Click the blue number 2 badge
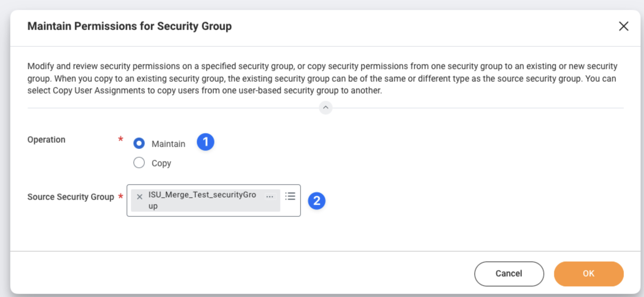Viewport: 644px width, 297px height. 317,201
